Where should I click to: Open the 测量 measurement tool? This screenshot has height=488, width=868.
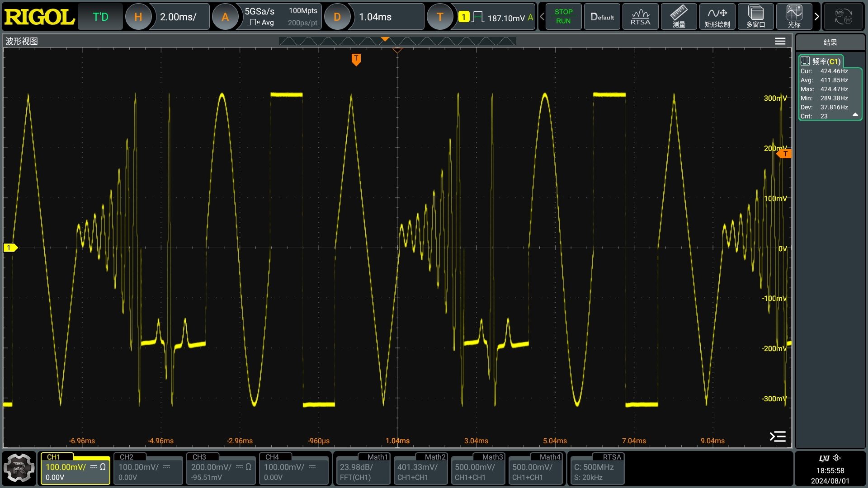[679, 16]
